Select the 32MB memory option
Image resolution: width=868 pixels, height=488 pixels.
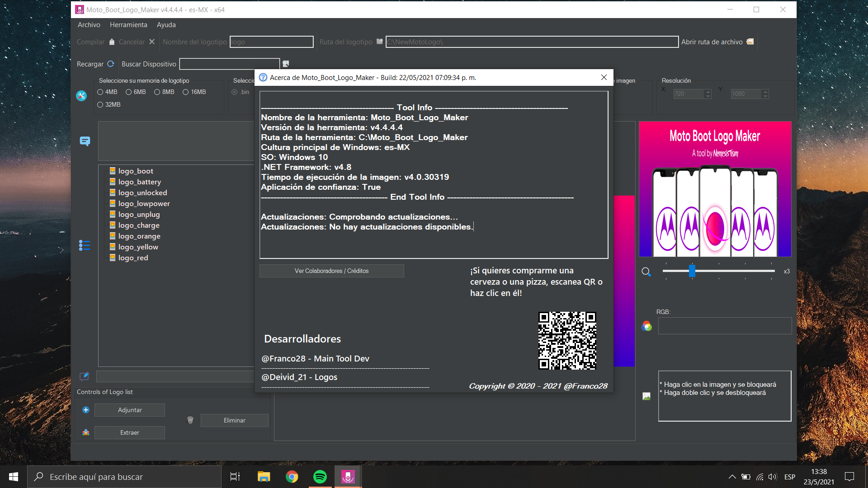click(x=100, y=105)
